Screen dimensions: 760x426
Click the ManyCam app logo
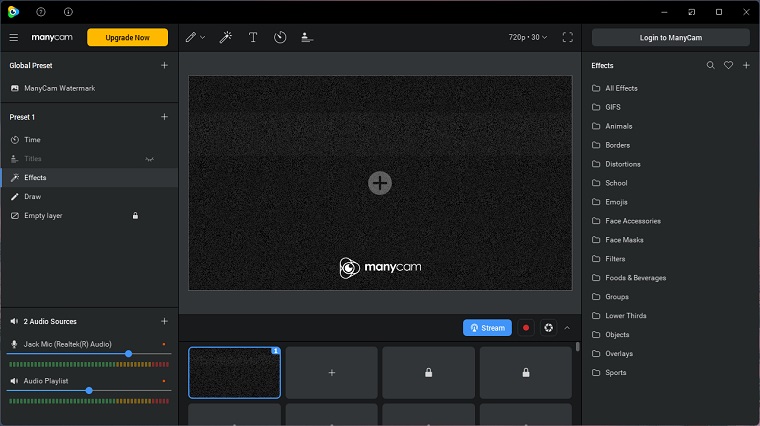[13, 12]
